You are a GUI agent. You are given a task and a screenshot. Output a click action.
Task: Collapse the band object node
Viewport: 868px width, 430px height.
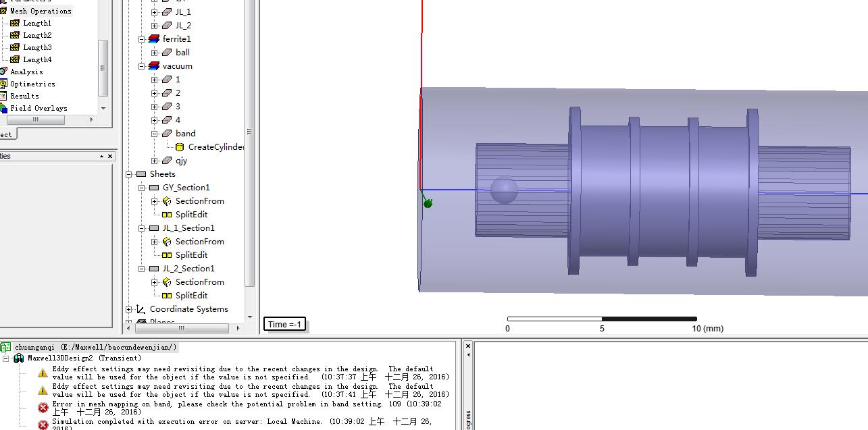click(x=155, y=134)
